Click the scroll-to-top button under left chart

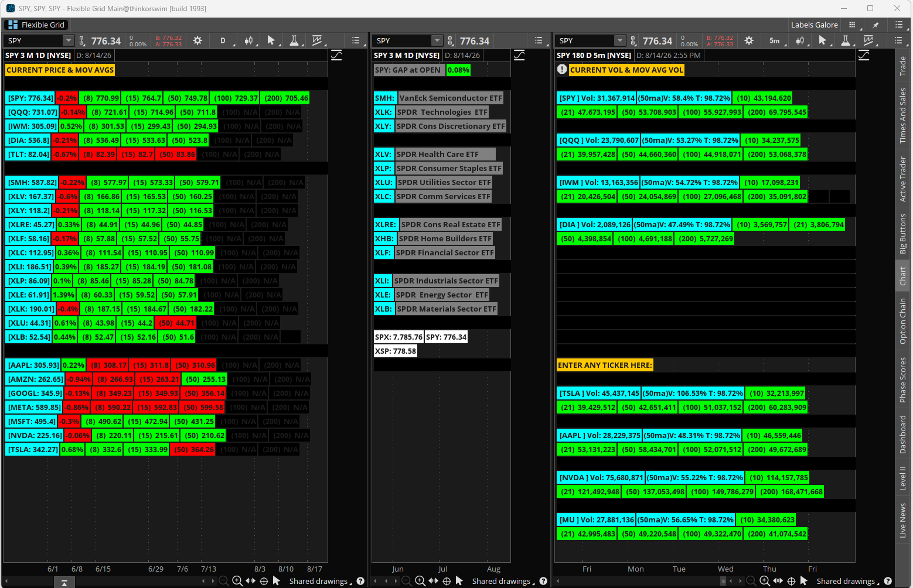coord(64,582)
